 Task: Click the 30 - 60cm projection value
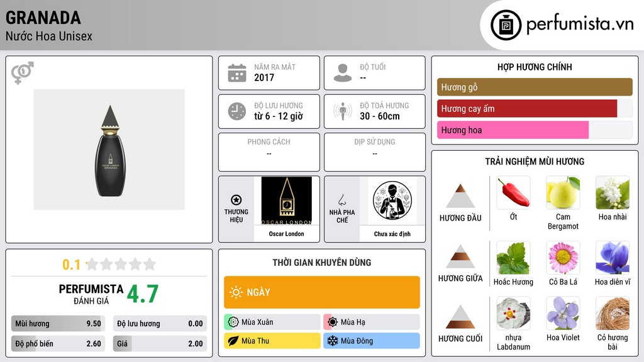point(380,116)
